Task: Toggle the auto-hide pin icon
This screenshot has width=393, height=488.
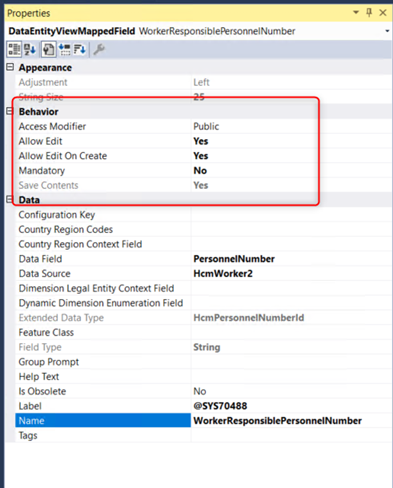Action: pos(369,13)
